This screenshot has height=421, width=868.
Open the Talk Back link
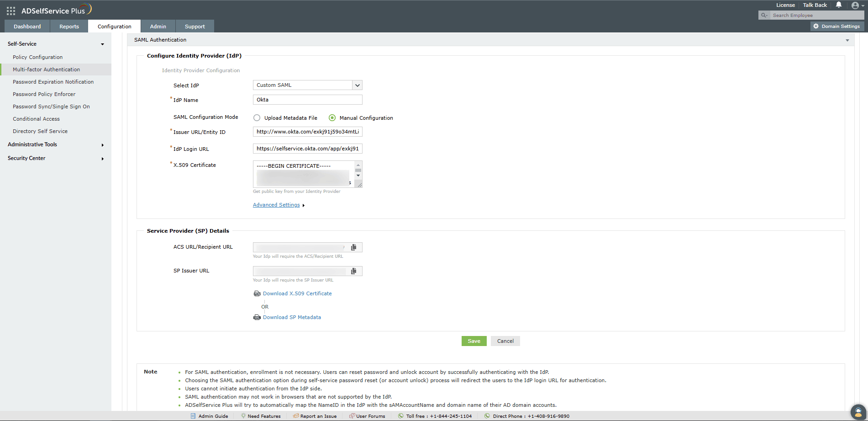coord(815,5)
